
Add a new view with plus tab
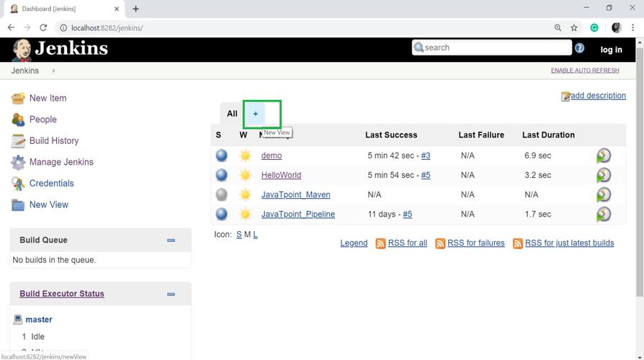(x=256, y=114)
